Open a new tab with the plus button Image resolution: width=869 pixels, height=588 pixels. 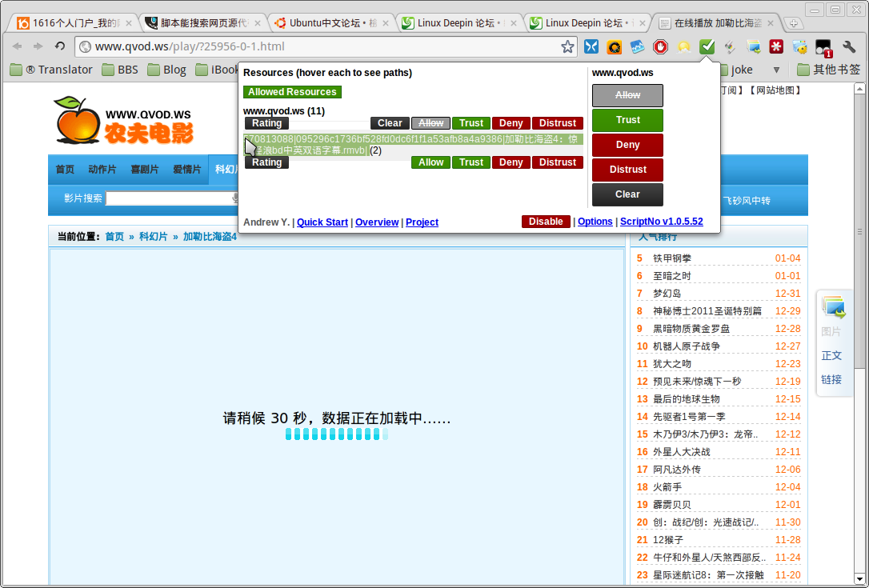794,23
